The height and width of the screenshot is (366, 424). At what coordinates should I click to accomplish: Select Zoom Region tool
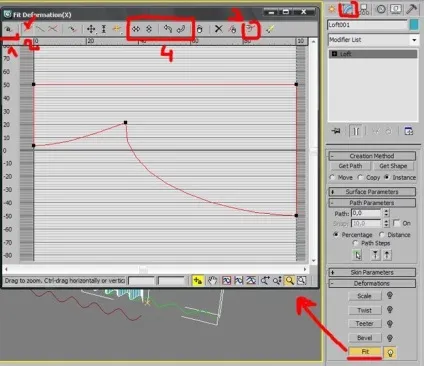[x=302, y=281]
